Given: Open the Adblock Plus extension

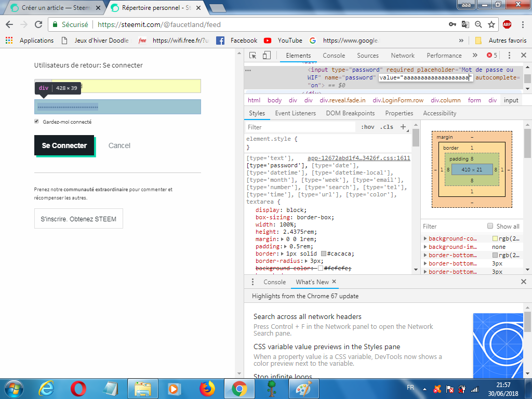Looking at the screenshot, I should pyautogui.click(x=507, y=24).
